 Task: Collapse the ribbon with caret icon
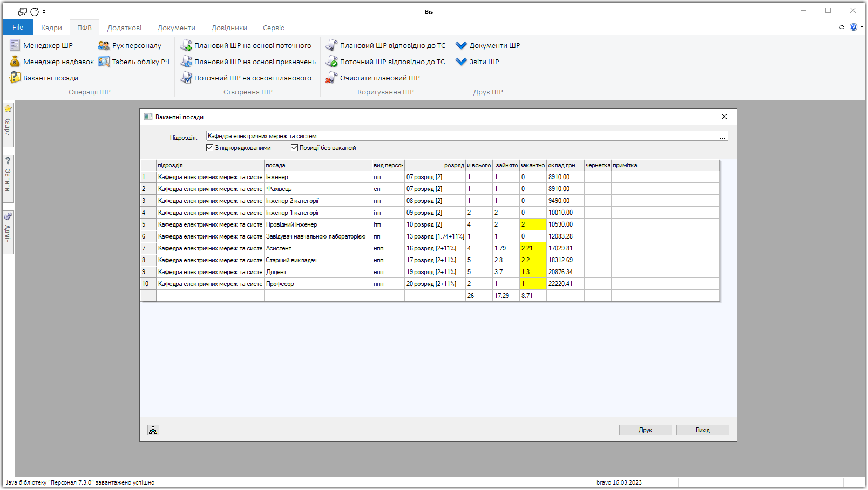tap(842, 27)
